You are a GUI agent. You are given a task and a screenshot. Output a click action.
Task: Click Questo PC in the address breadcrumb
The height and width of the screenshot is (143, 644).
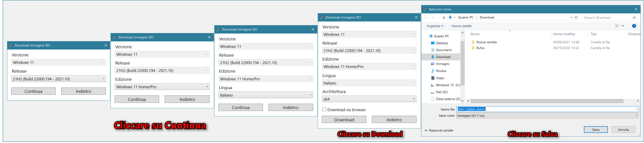pos(466,17)
